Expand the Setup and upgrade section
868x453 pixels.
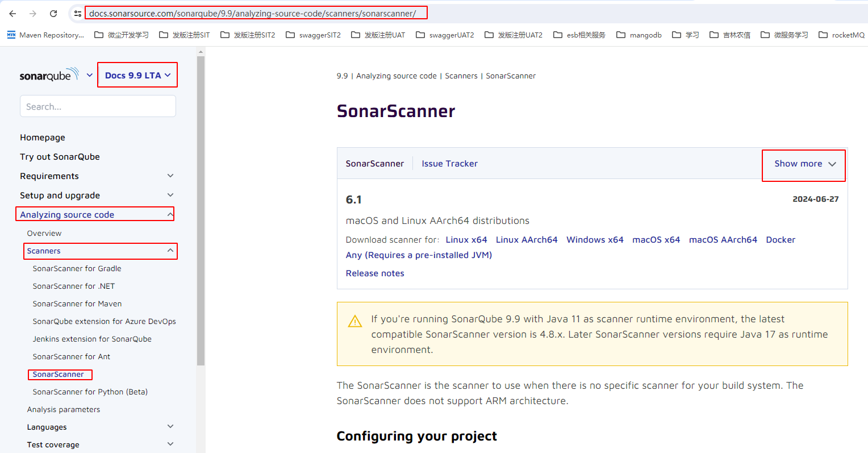170,196
